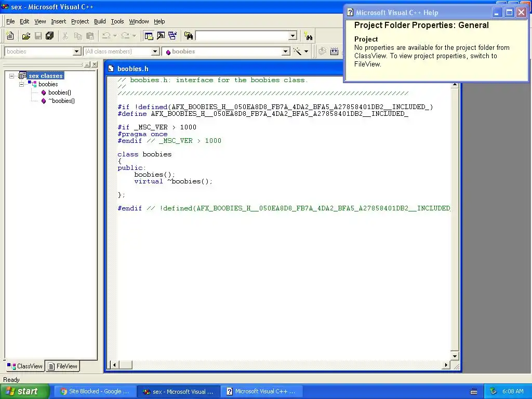
Task: Click 'Project Folder Properties: General' help heading
Action: pyautogui.click(x=421, y=25)
